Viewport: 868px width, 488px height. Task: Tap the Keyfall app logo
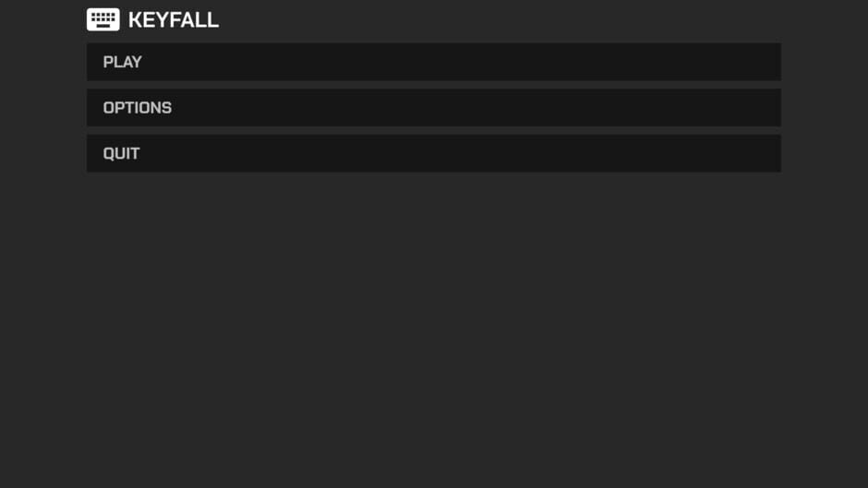coord(103,19)
